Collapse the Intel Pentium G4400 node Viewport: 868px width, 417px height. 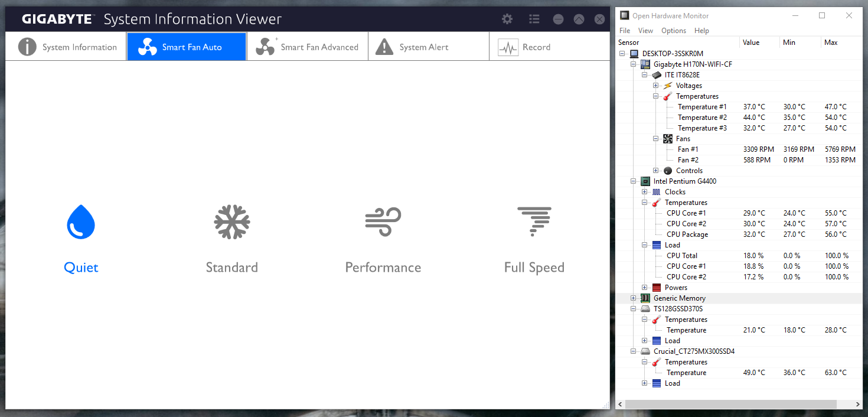634,181
